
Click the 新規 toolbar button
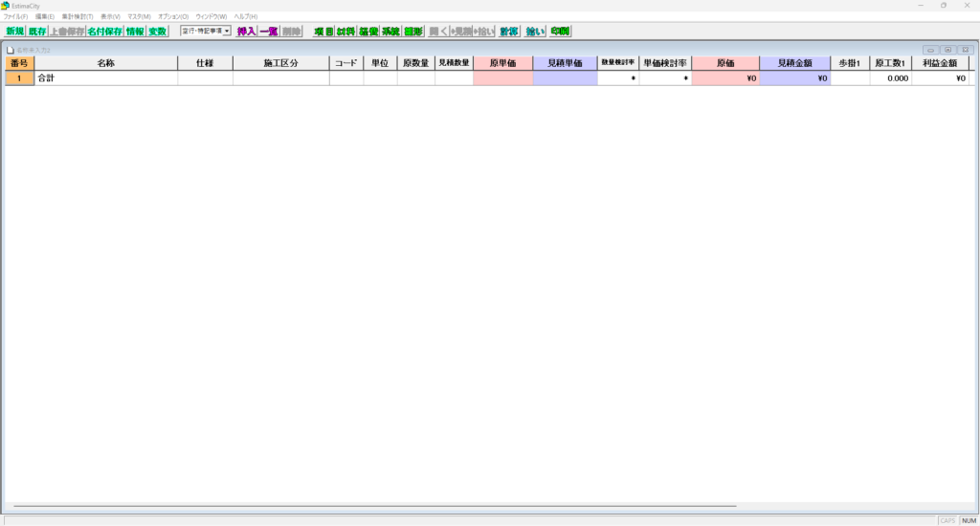pos(15,32)
